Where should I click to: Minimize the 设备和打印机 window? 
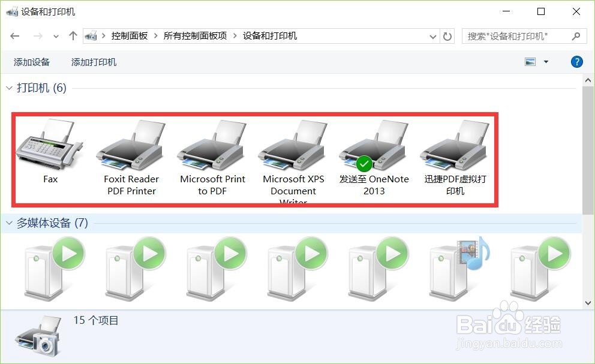tap(506, 11)
